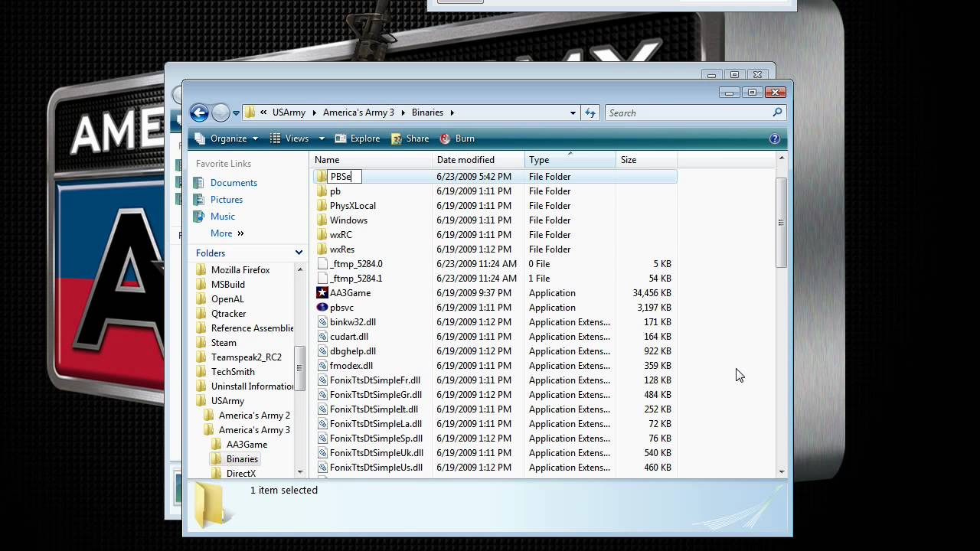
Task: Select the pb folder icon
Action: [322, 191]
